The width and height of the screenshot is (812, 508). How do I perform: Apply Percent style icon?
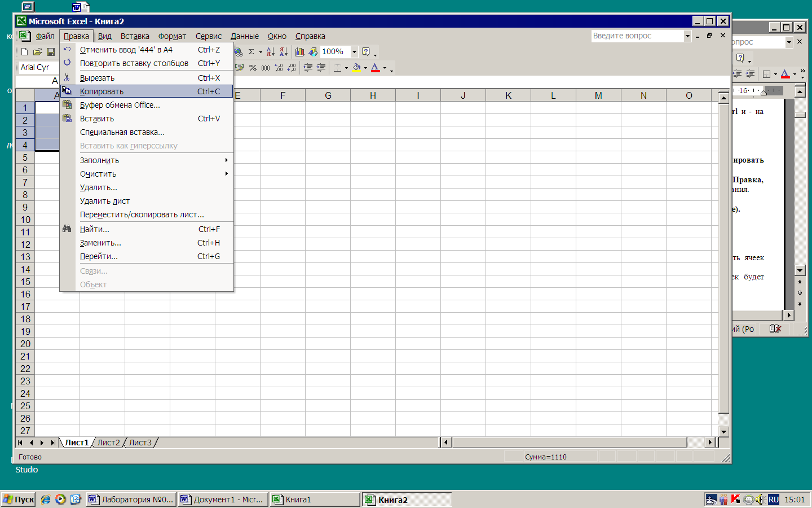[x=253, y=68]
